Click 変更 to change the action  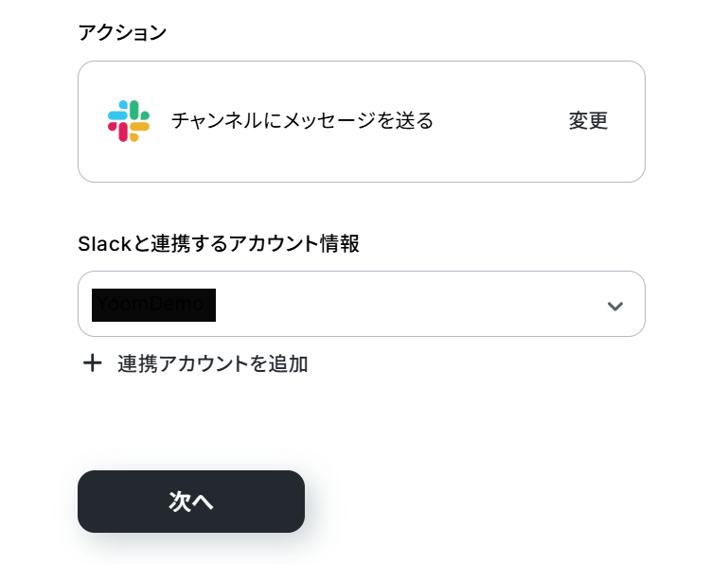point(588,121)
